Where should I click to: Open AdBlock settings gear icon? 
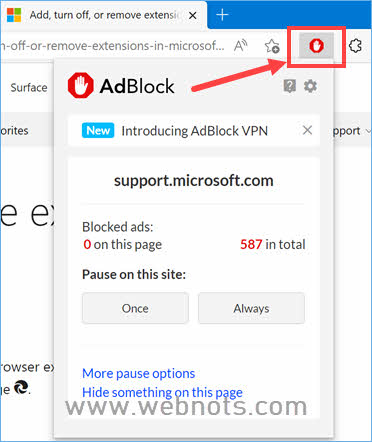(x=310, y=86)
